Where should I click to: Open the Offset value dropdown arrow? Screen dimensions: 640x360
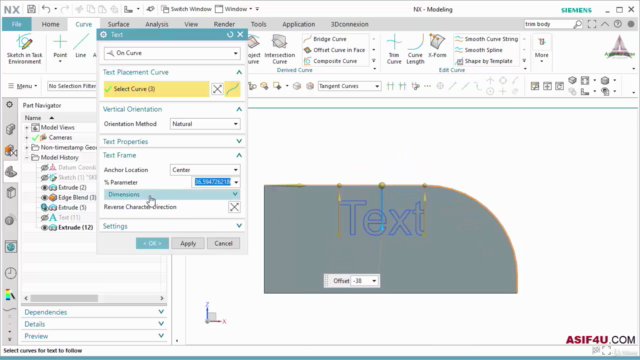(374, 281)
